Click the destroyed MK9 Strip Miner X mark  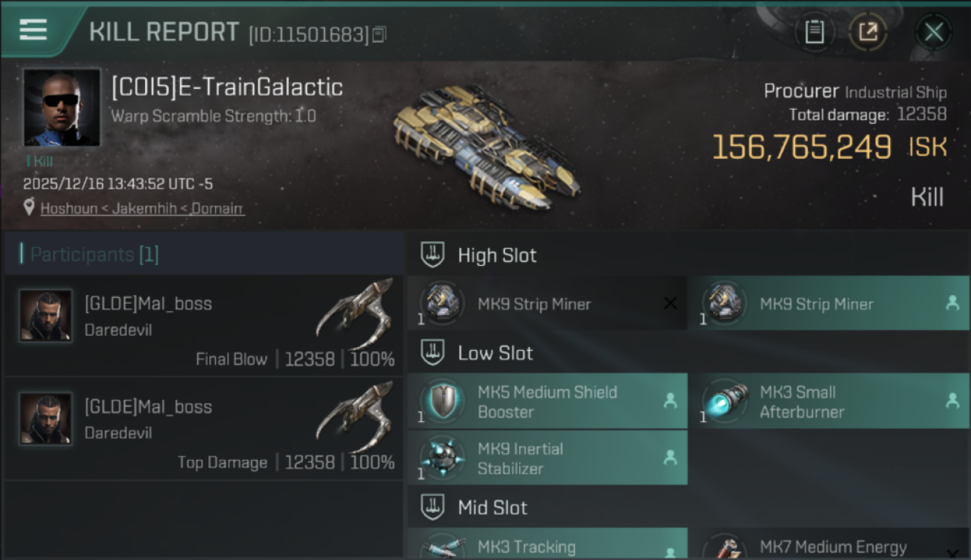point(670,303)
